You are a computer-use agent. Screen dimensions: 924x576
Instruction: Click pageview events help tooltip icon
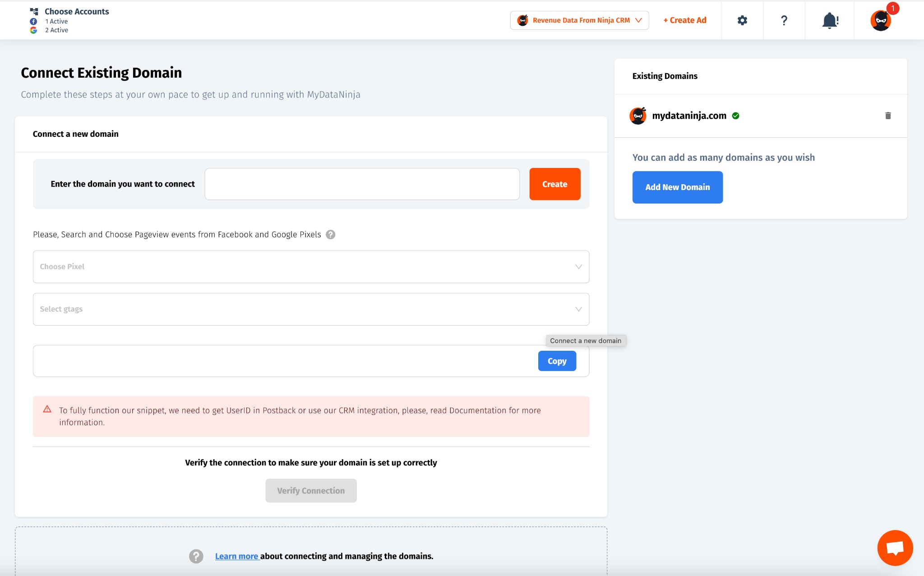330,235
